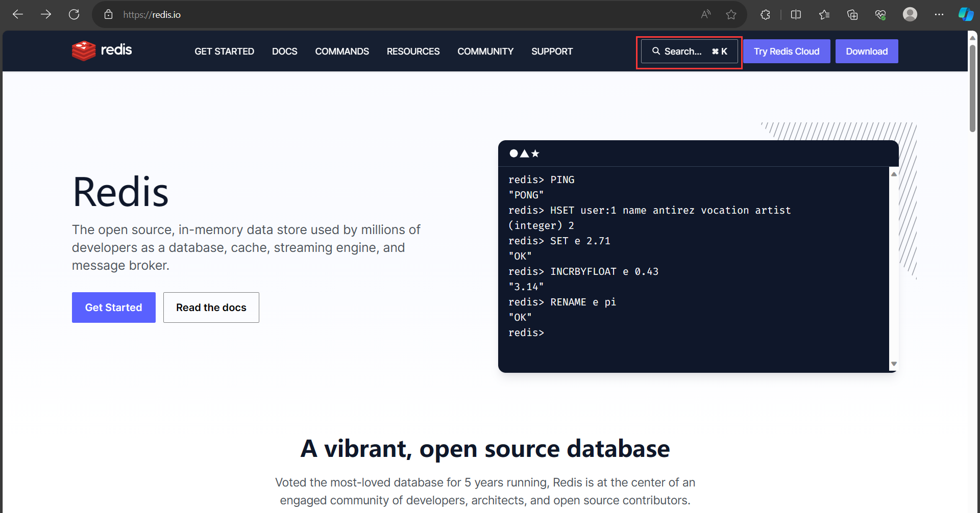The image size is (980, 513).
Task: Click the redis> prompt in terminal
Action: tap(526, 332)
